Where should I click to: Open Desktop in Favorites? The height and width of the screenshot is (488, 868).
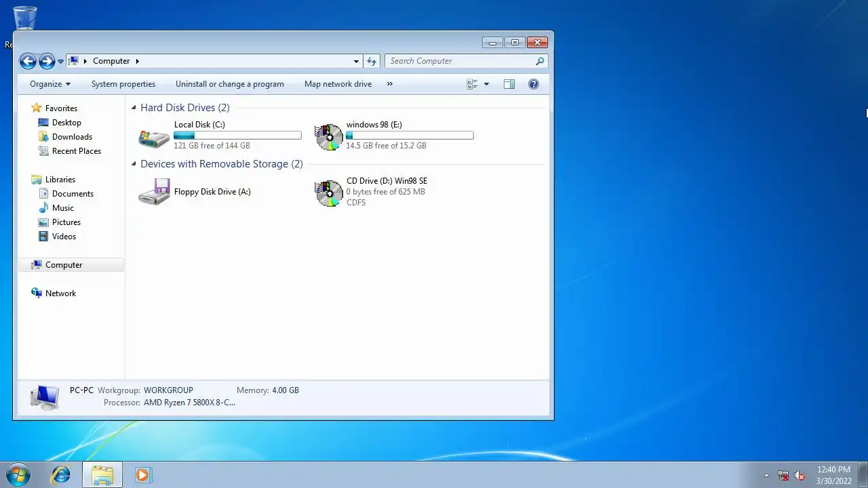tap(66, 123)
